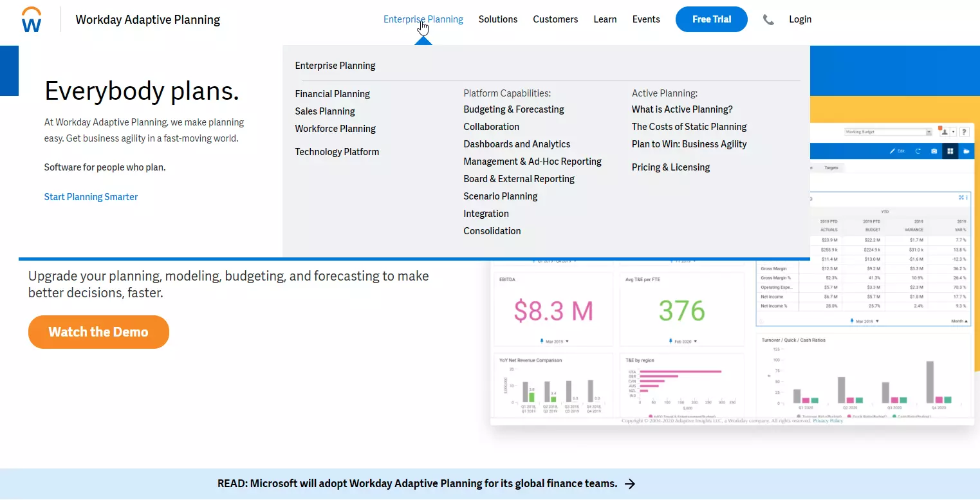Screen dimensions: 980x500
Task: Open the Working Budget combo box
Action: (x=888, y=132)
